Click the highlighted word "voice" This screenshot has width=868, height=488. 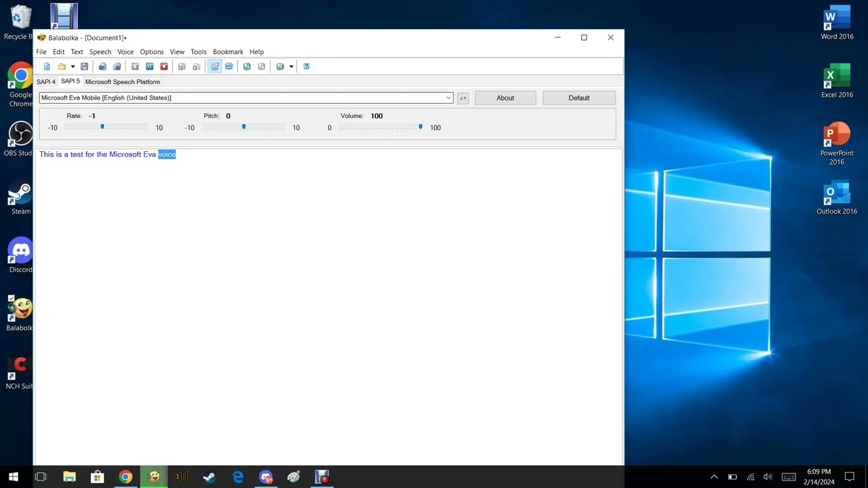click(167, 155)
